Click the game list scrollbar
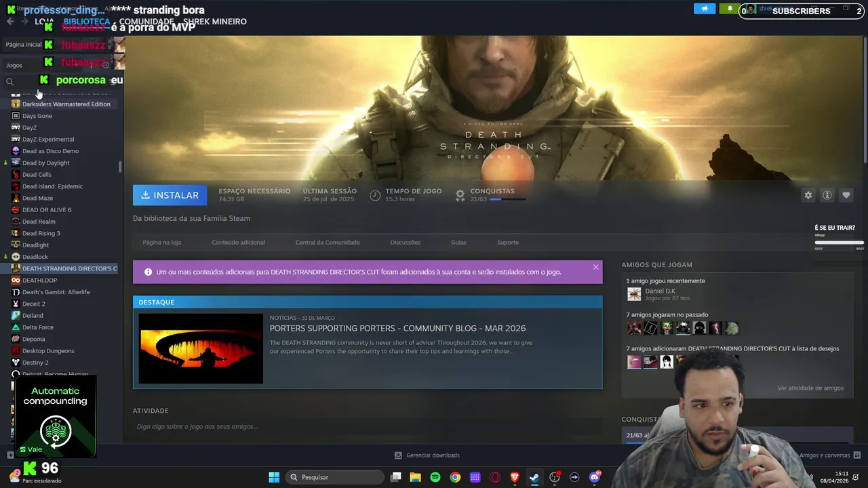 click(120, 167)
